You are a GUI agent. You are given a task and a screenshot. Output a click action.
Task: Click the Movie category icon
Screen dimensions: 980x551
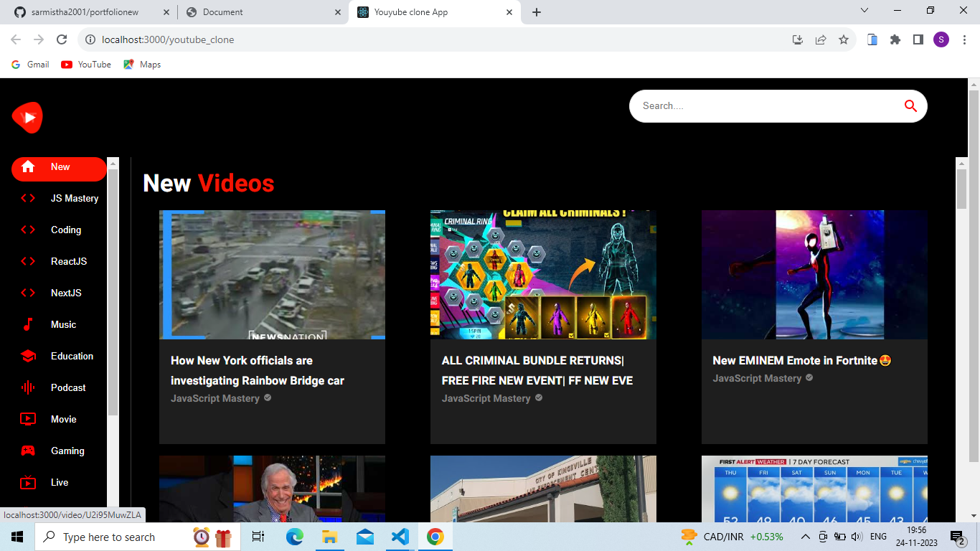(x=28, y=419)
